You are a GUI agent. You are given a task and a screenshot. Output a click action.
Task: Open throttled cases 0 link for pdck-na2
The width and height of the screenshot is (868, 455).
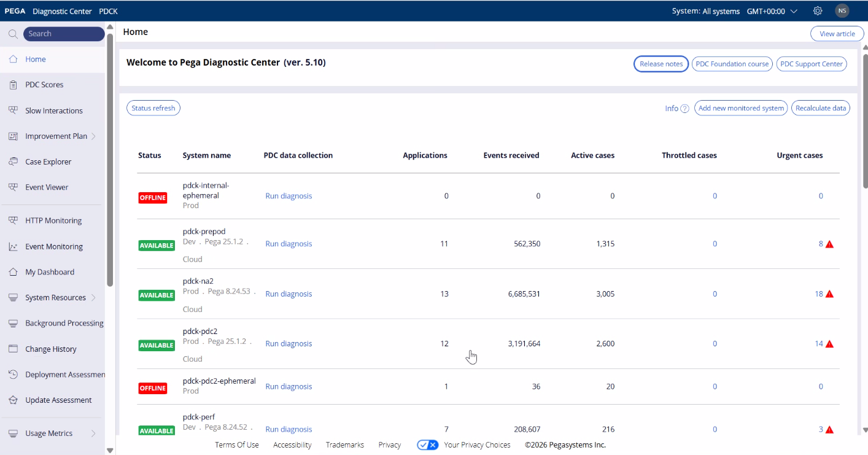point(715,294)
